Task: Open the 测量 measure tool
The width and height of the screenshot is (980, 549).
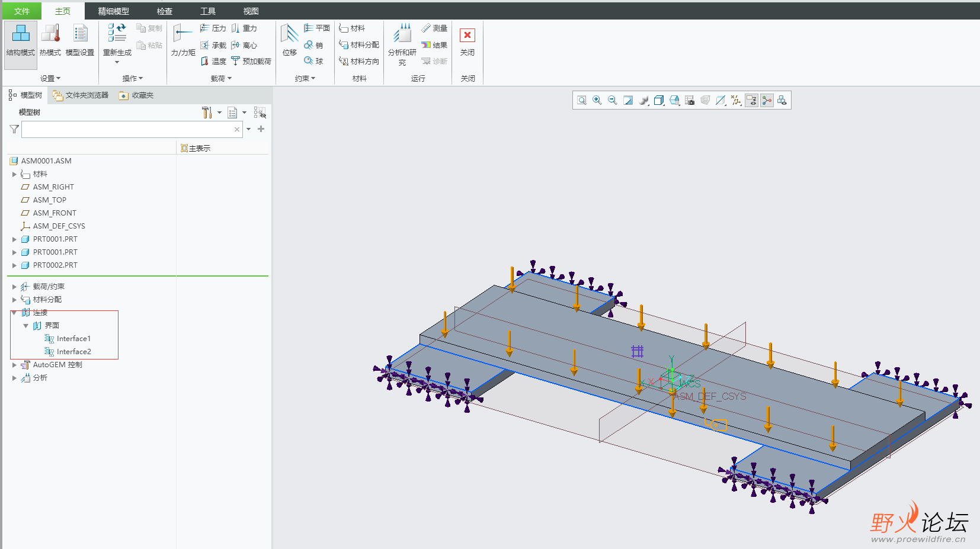Action: click(x=434, y=28)
